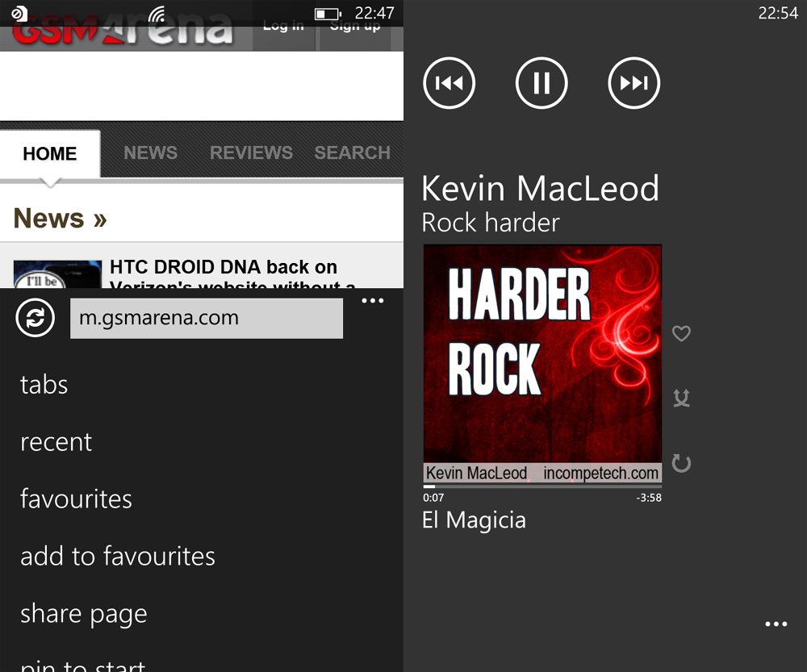Tap the 22:47 clock in the browser

click(374, 13)
